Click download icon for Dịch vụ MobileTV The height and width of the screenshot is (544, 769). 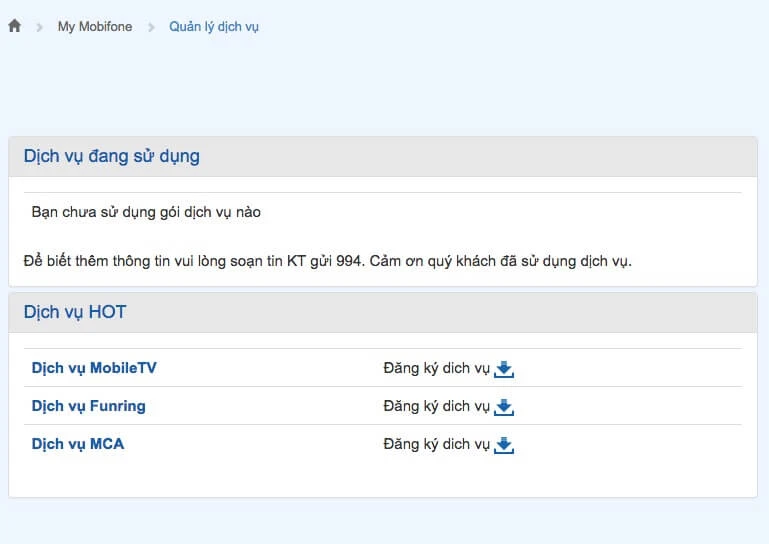pos(504,369)
